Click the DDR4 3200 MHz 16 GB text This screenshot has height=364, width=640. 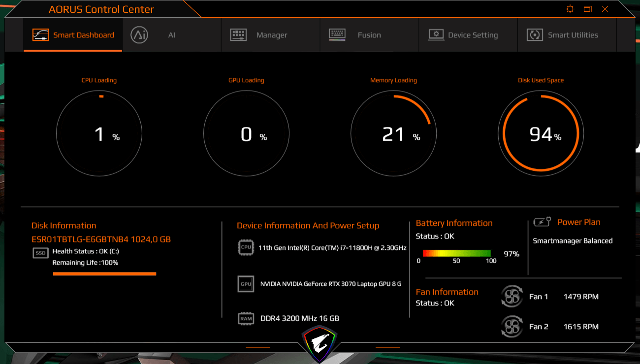tap(300, 318)
